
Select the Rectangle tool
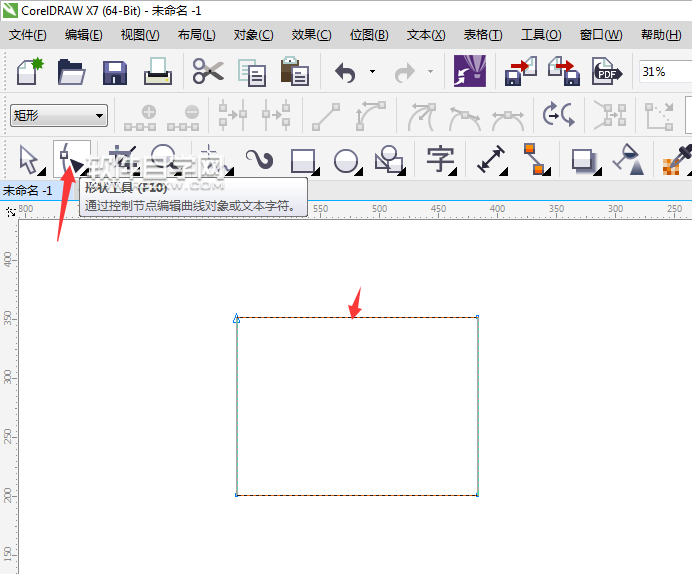(305, 161)
